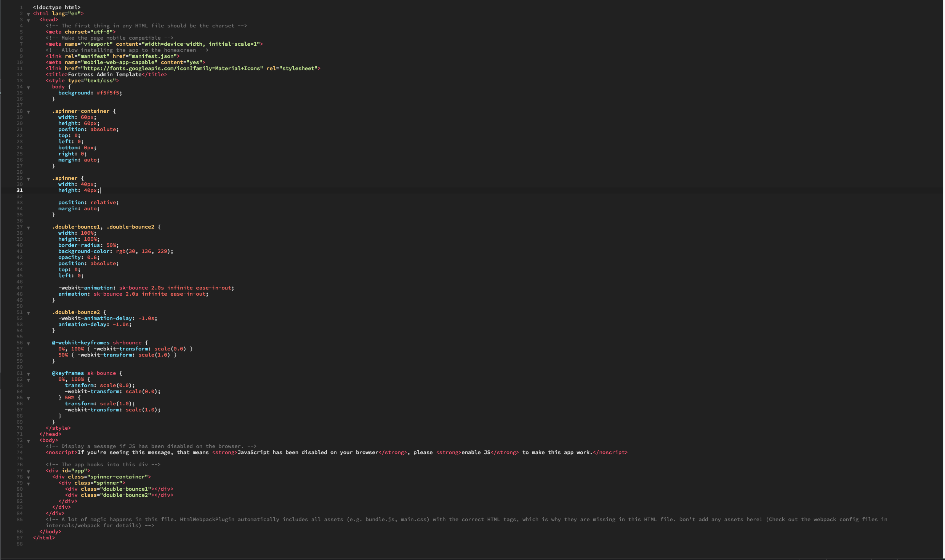Fold the body CSS rule on line 14
The image size is (945, 560).
coord(29,87)
